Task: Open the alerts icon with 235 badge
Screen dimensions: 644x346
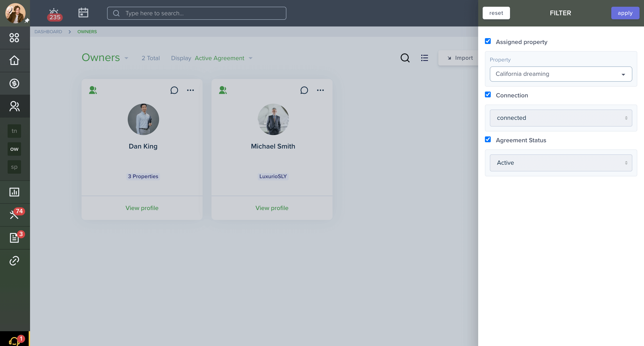Action: coord(54,14)
